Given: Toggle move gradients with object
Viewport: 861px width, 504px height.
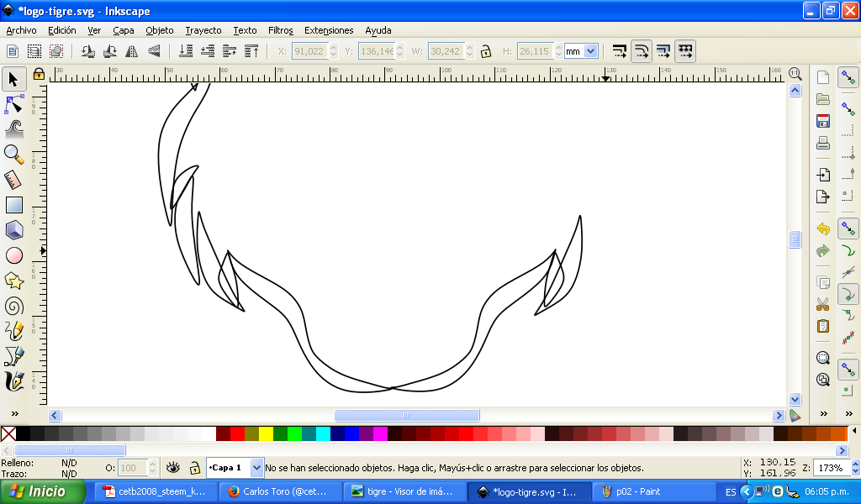Looking at the screenshot, I should click(x=663, y=51).
